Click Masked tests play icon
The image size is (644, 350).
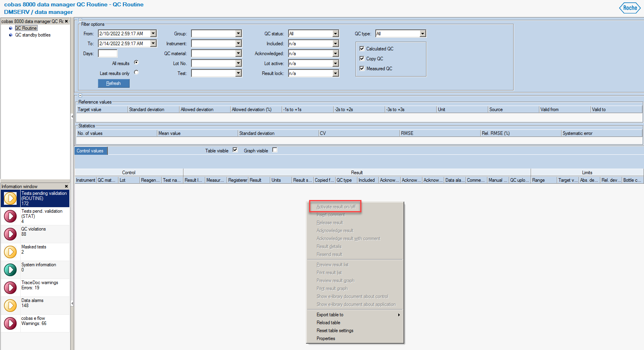(10, 252)
